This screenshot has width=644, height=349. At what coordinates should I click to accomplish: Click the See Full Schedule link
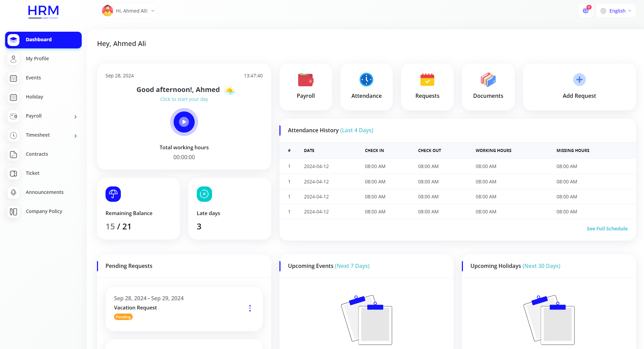point(607,229)
